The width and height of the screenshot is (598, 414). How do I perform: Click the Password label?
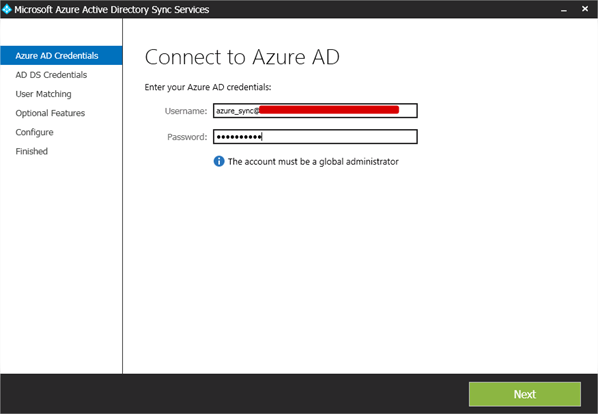187,137
